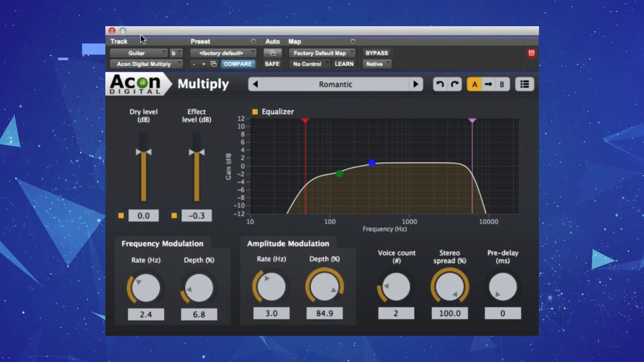Click the SAFE button
The width and height of the screenshot is (644, 362).
click(x=272, y=64)
